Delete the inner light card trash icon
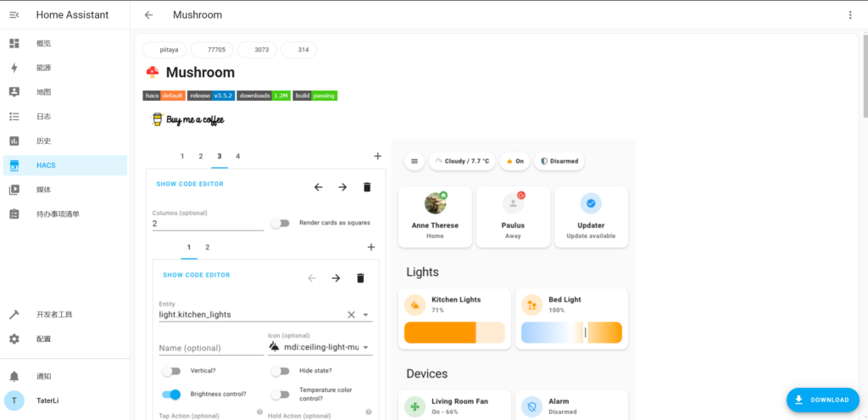 tap(360, 278)
